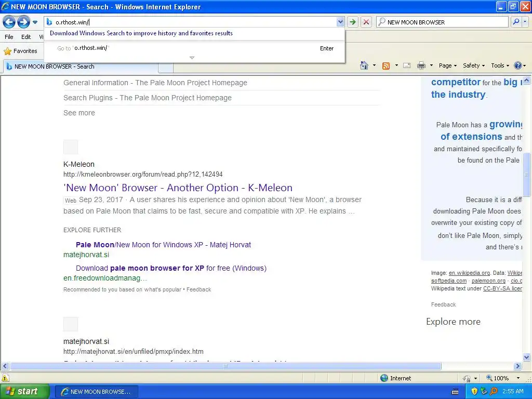Open the Edit menu
This screenshot has width=532, height=399.
point(26,37)
